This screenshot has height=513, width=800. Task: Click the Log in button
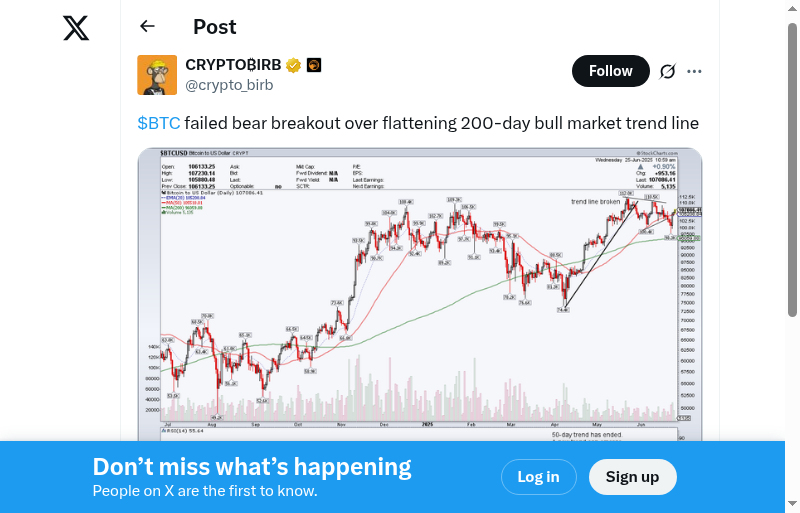tap(538, 477)
